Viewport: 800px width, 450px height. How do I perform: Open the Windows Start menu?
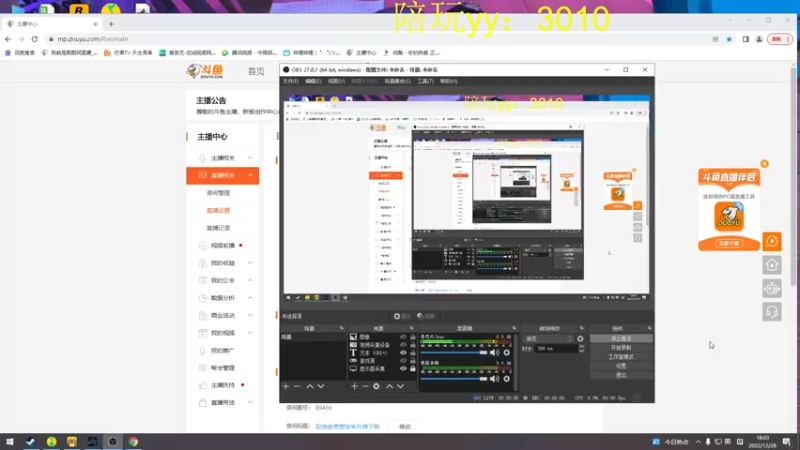[x=10, y=442]
